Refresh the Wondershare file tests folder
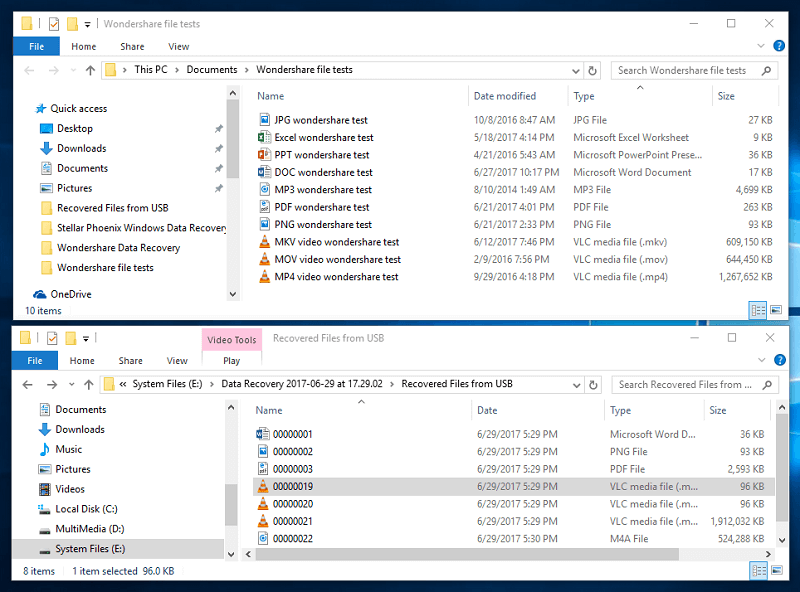 click(592, 70)
